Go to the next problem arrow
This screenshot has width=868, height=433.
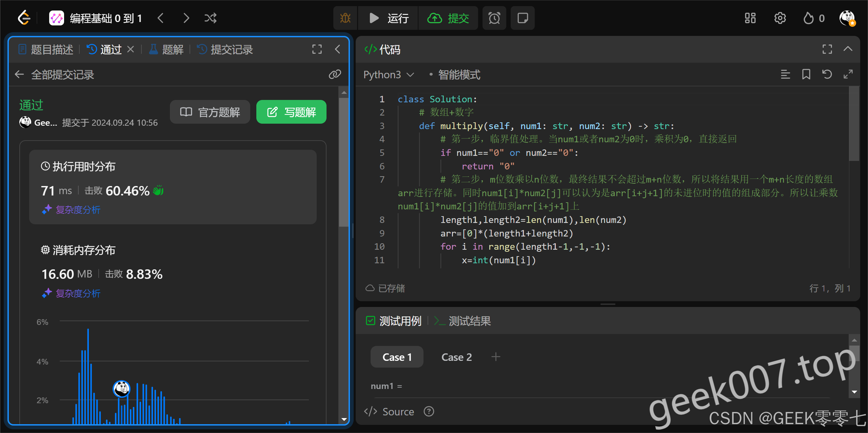[186, 18]
